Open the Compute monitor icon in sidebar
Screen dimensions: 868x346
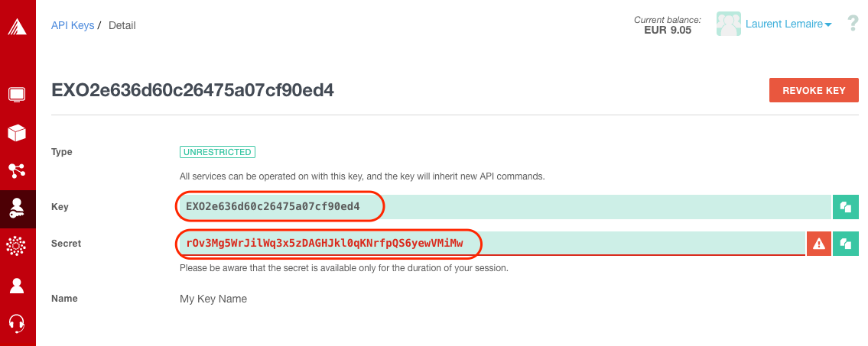(18, 95)
